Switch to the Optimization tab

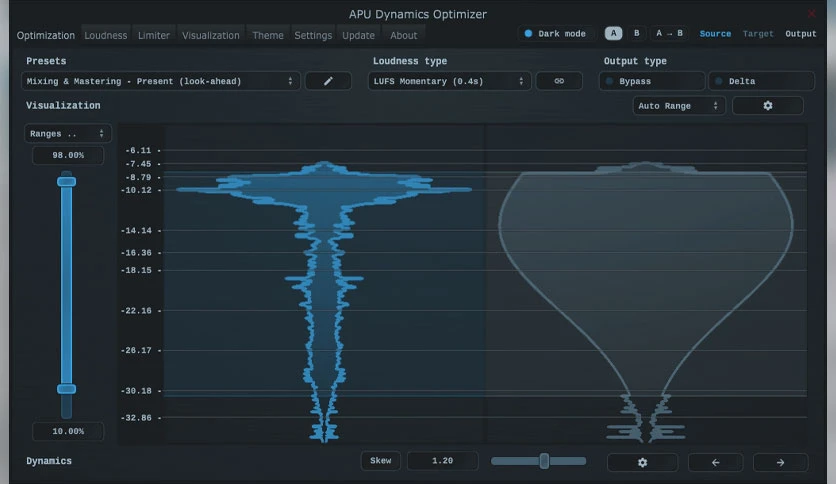46,35
